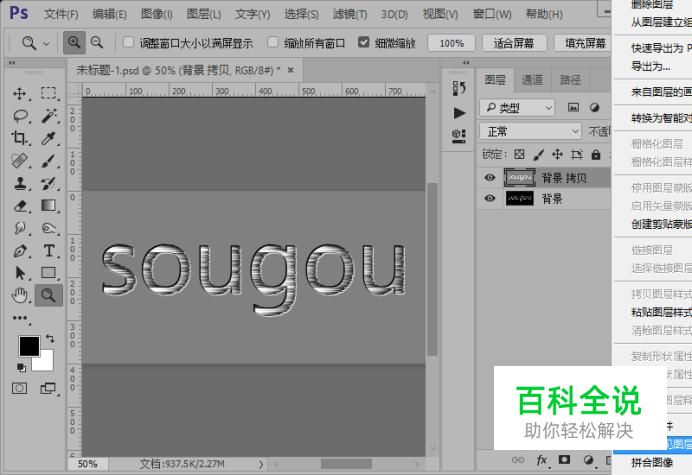The image size is (692, 475).
Task: Open the 滤镜(T) menu
Action: 350,15
